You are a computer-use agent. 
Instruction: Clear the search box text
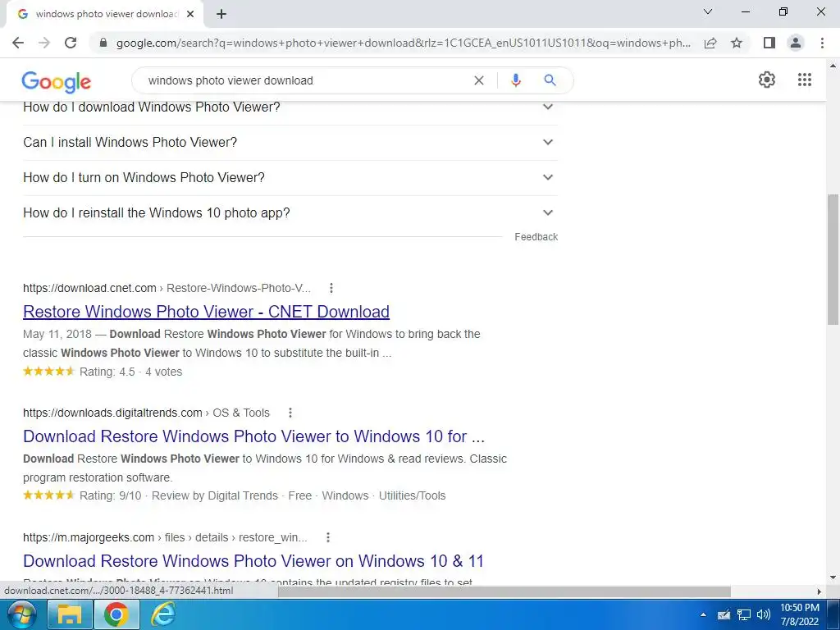point(479,80)
